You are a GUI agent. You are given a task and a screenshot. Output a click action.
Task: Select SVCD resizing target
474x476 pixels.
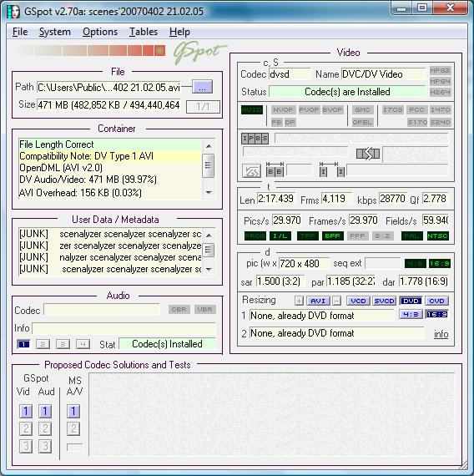pos(384,301)
